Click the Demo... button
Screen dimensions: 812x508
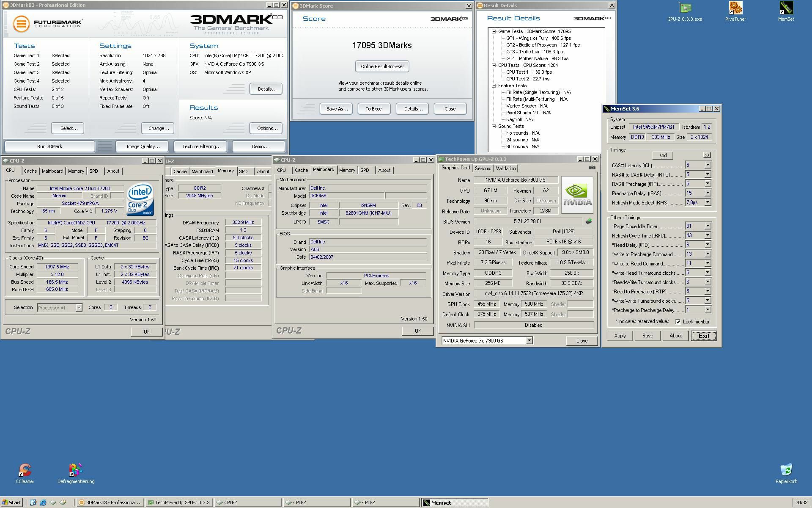pos(260,146)
